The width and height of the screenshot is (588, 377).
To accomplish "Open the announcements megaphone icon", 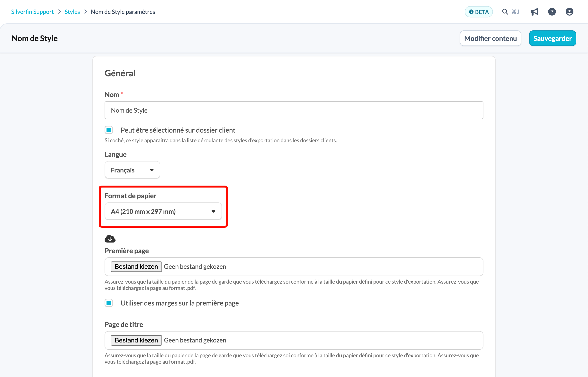I will 535,12.
